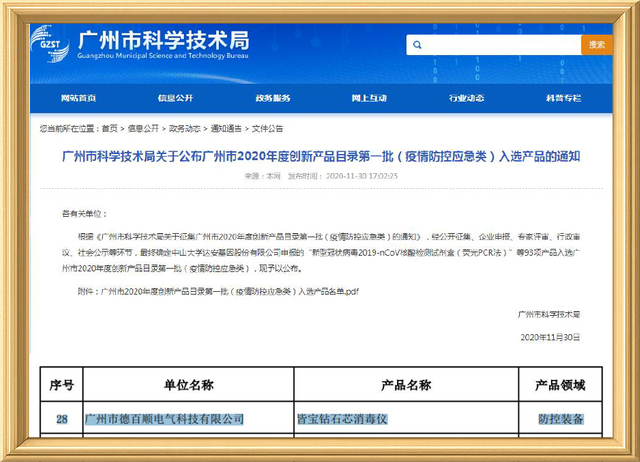The image size is (640, 462).
Task: Open the 入选产品名单.pdf attachment link
Action: click(x=230, y=291)
